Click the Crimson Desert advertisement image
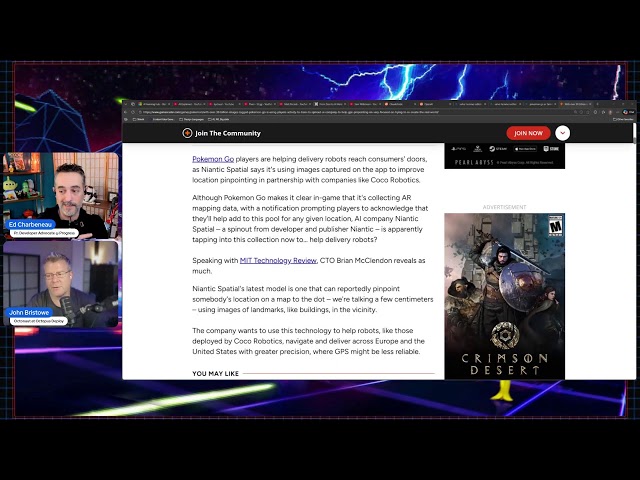This screenshot has height=480, width=640. [504, 296]
